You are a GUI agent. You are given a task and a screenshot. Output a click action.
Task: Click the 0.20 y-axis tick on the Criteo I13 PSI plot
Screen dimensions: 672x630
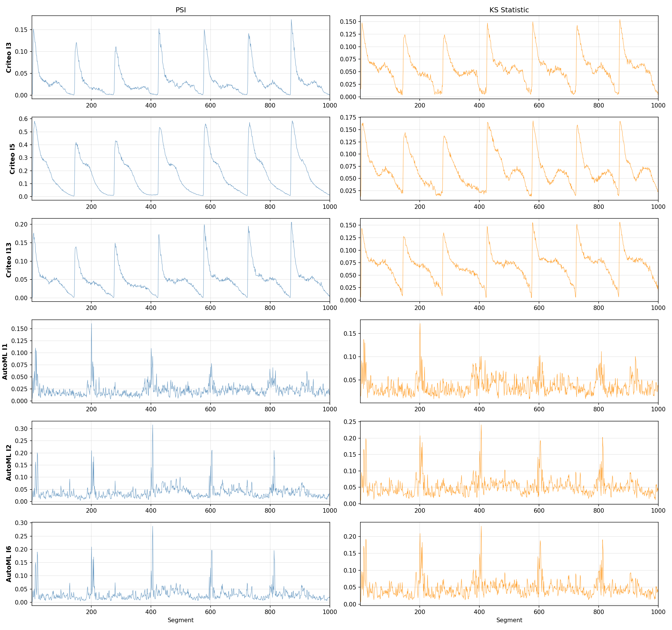click(21, 225)
